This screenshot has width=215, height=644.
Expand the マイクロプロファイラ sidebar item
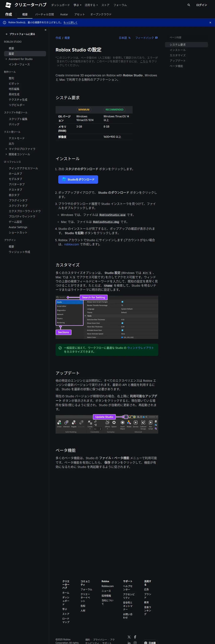[x=6, y=149]
